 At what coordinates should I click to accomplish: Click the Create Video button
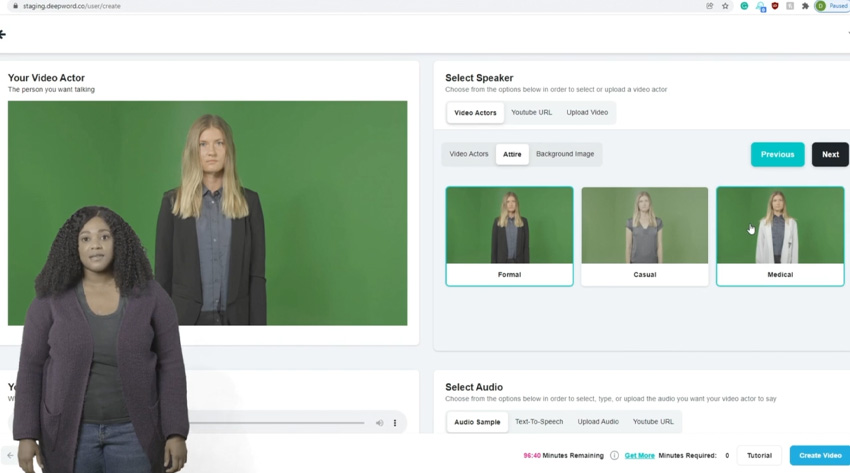[819, 455]
